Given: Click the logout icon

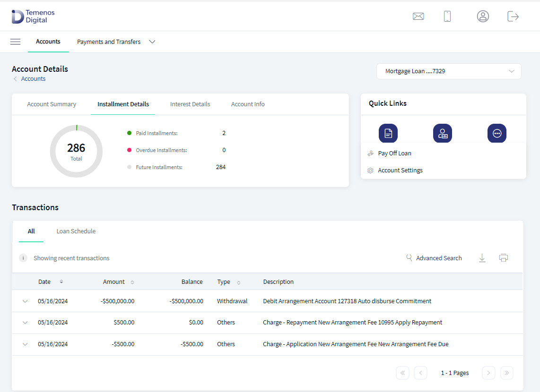Looking at the screenshot, I should 513,16.
